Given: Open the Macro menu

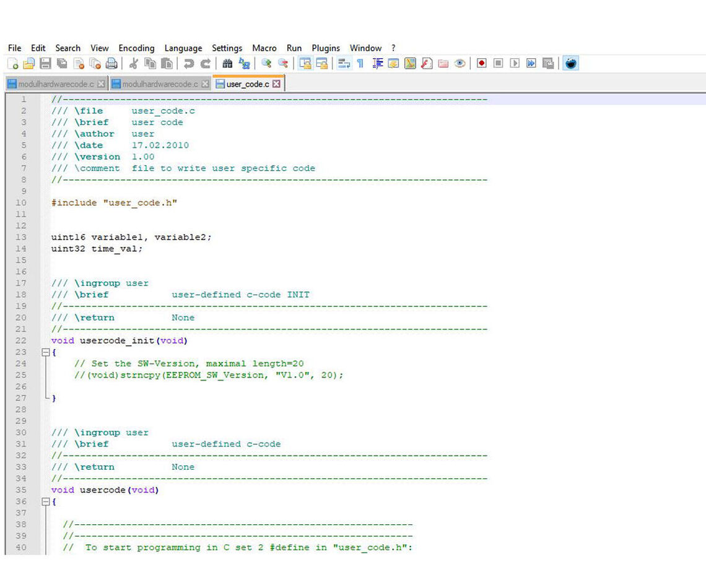Looking at the screenshot, I should coord(264,48).
